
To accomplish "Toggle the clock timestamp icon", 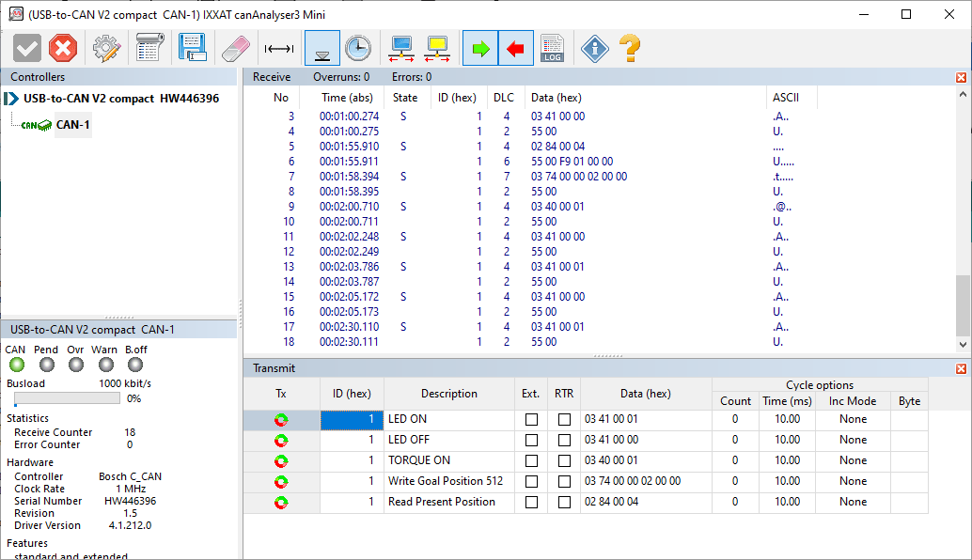I will point(357,48).
